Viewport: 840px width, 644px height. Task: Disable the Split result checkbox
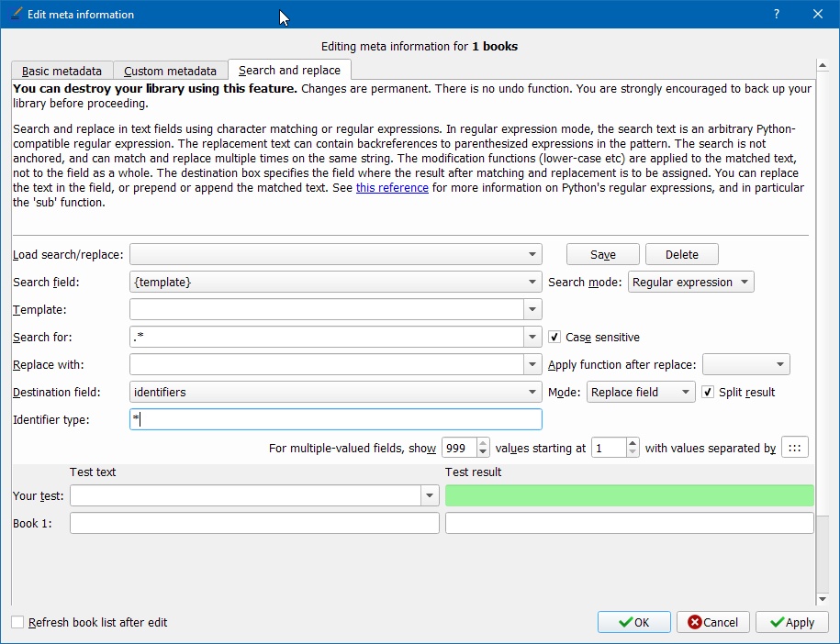708,392
